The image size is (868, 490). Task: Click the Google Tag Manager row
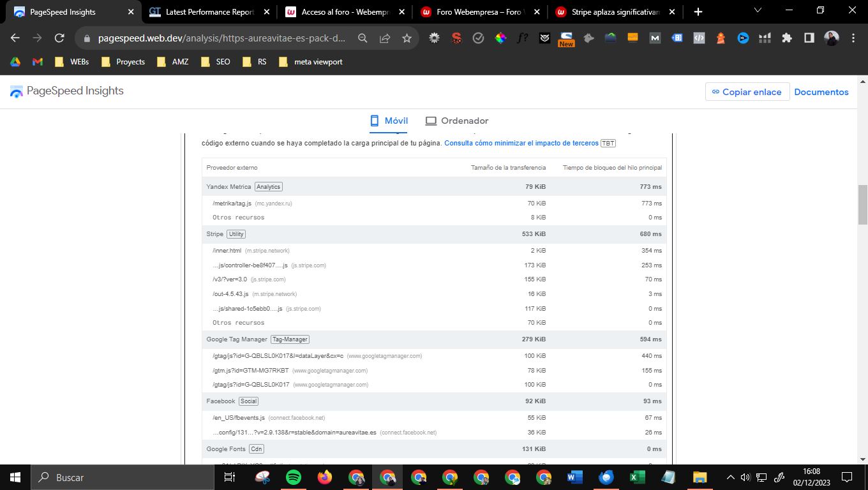click(x=434, y=339)
